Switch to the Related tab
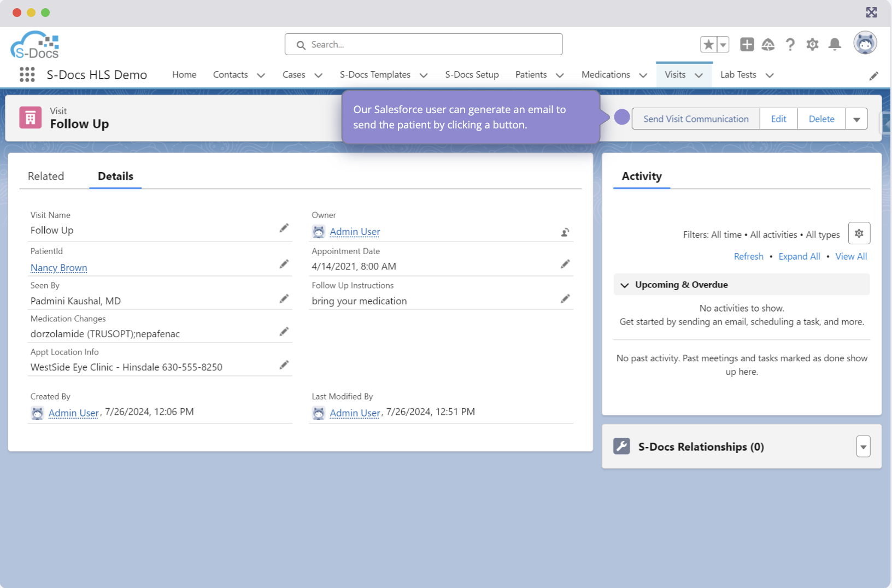 tap(46, 176)
